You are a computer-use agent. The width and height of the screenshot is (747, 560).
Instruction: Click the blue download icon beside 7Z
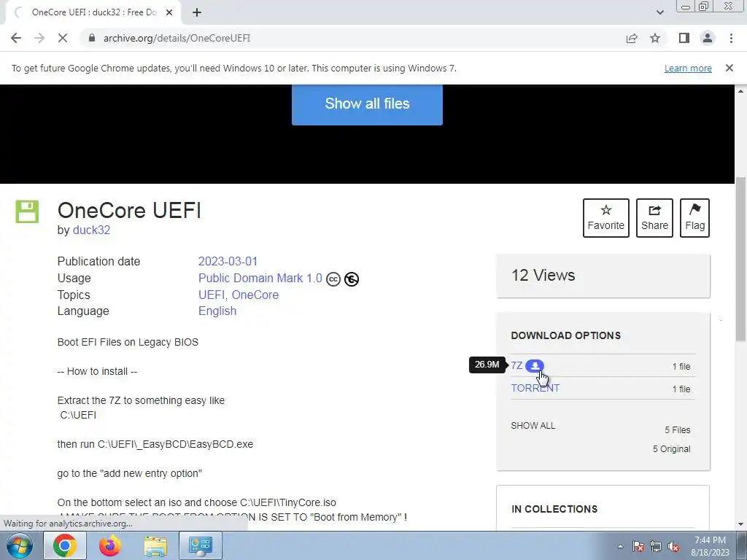pyautogui.click(x=535, y=365)
